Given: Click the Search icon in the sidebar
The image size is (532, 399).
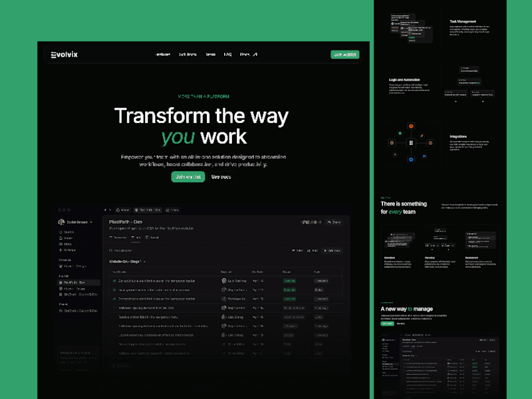Looking at the screenshot, I should [x=61, y=232].
